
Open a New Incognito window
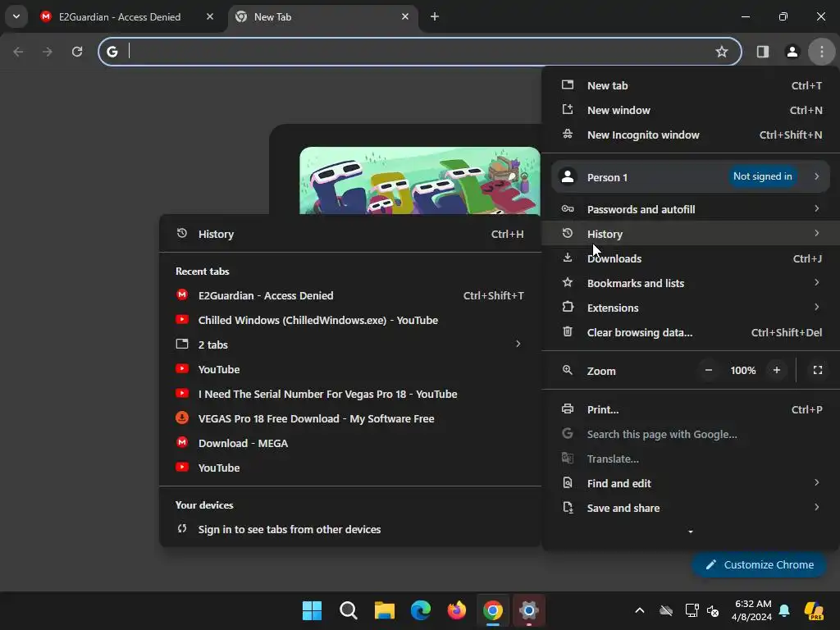[691, 135]
